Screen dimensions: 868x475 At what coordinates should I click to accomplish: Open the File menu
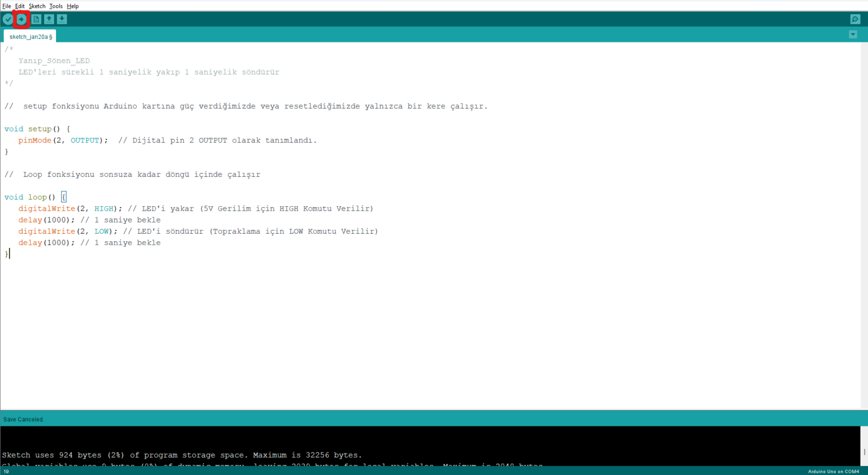7,6
